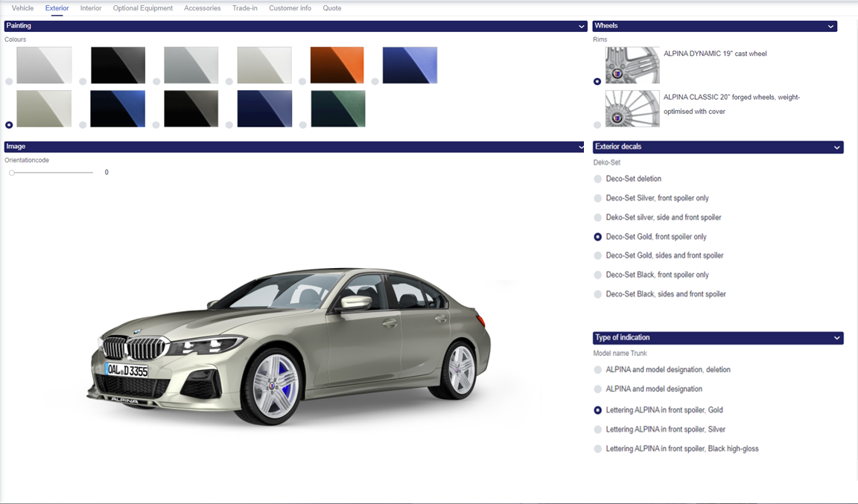Go to the Interior tab
Image resolution: width=858 pixels, height=504 pixels.
pyautogui.click(x=91, y=8)
